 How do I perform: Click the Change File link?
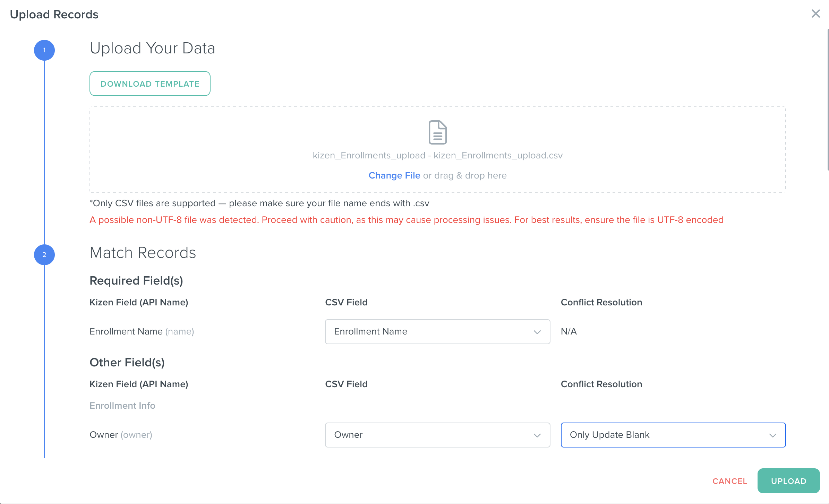[x=394, y=175]
